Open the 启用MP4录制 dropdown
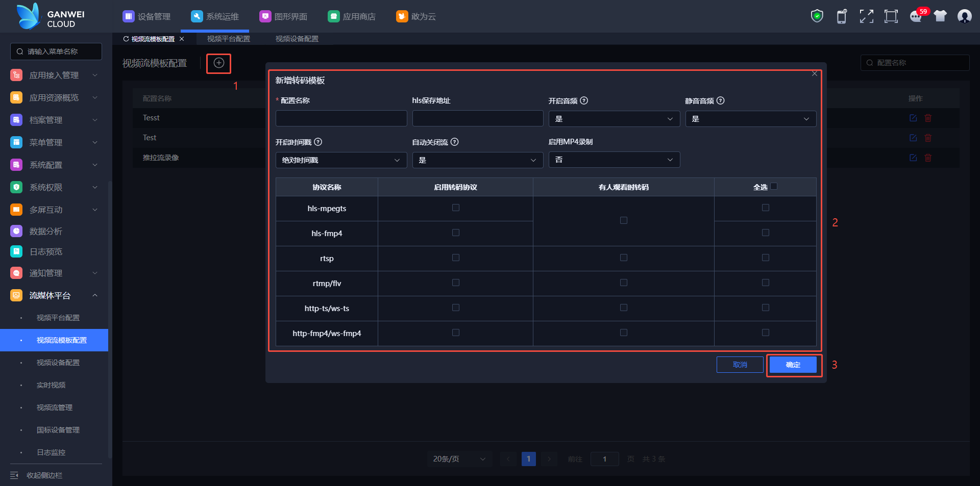 tap(614, 160)
